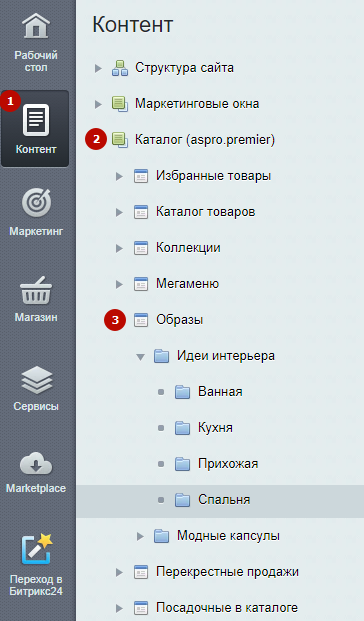Open the Переход в Битрикс24 label
This screenshot has height=621, width=364.
pos(36,585)
